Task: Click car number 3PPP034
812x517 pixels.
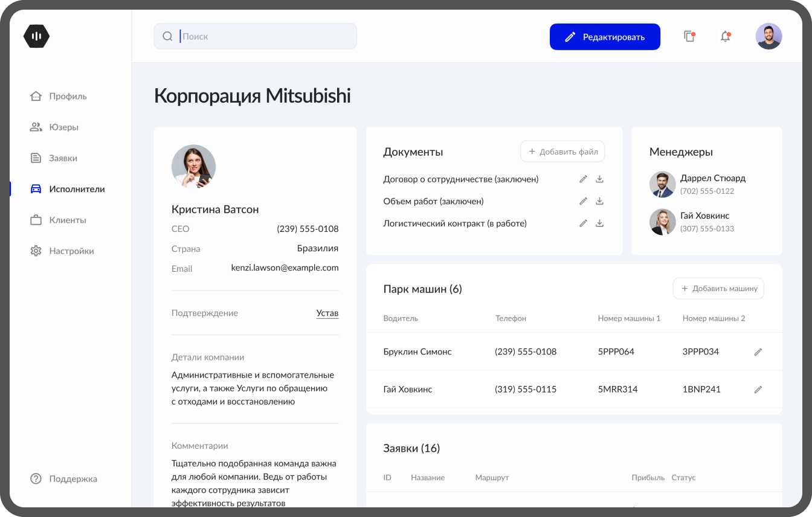Action: 701,352
